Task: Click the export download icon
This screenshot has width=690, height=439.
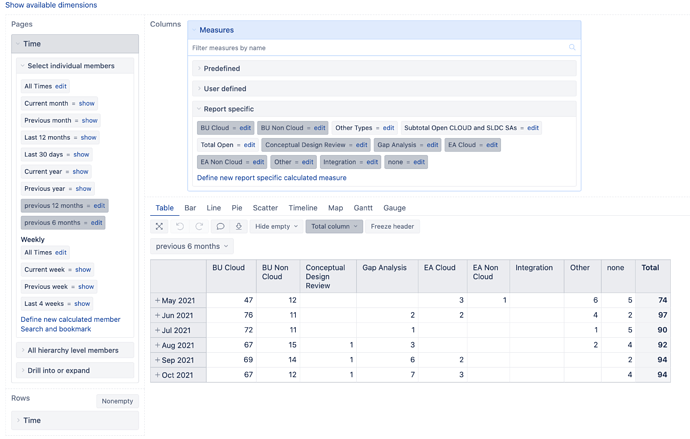Action: (x=239, y=226)
